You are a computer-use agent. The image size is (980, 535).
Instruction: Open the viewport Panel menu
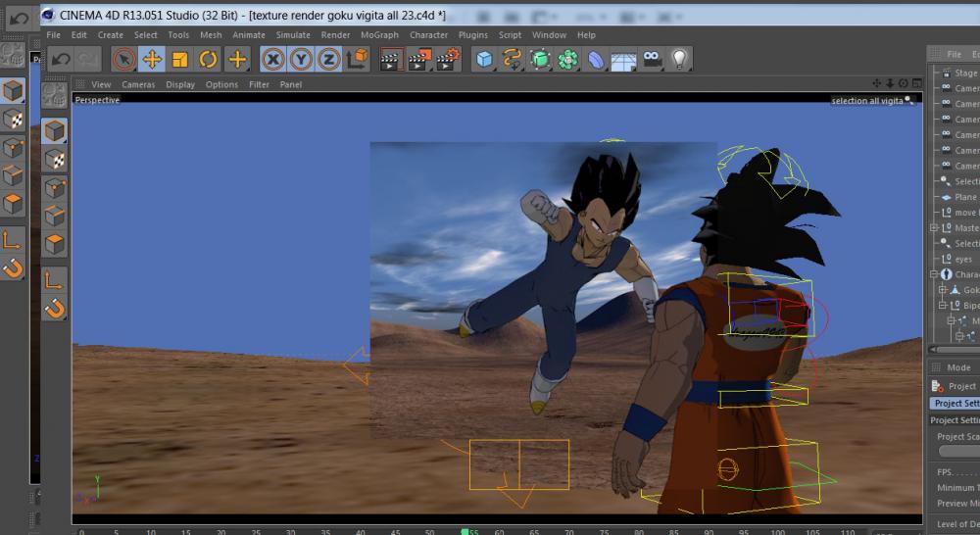pyautogui.click(x=291, y=84)
